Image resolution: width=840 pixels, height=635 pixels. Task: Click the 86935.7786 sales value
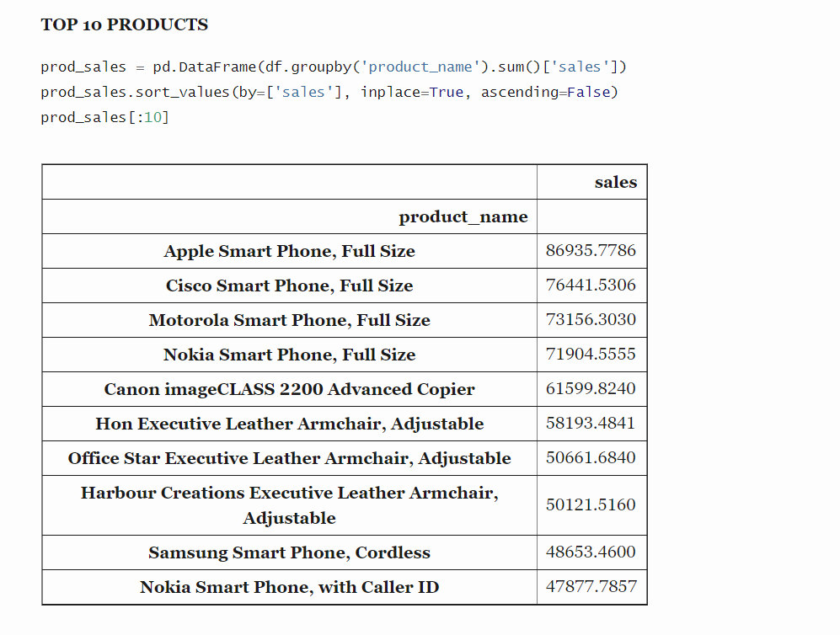coord(591,251)
